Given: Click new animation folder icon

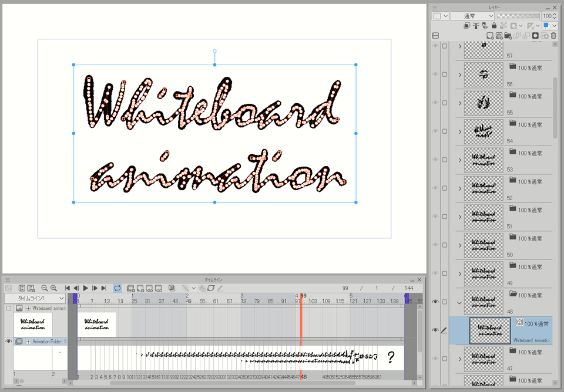Looking at the screenshot, I should click(x=131, y=288).
